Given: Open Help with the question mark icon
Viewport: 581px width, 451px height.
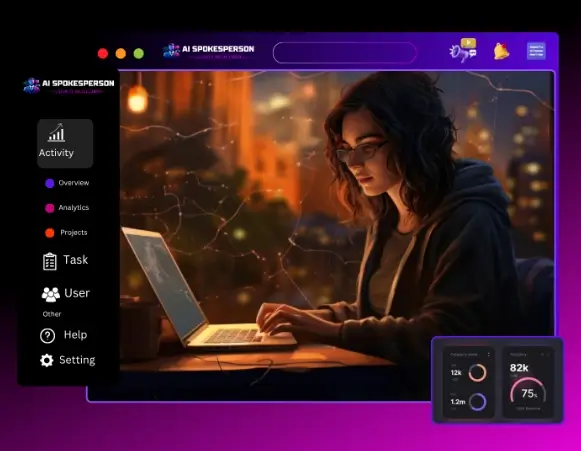Looking at the screenshot, I should pyautogui.click(x=63, y=335).
